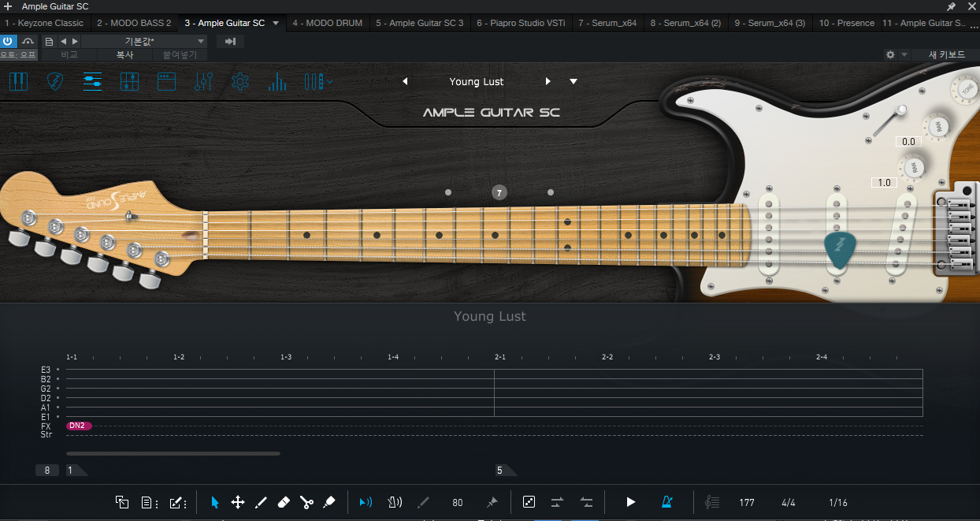Add new instrument with plus icon
Screen dimensions: 980x521
tap(8, 6)
